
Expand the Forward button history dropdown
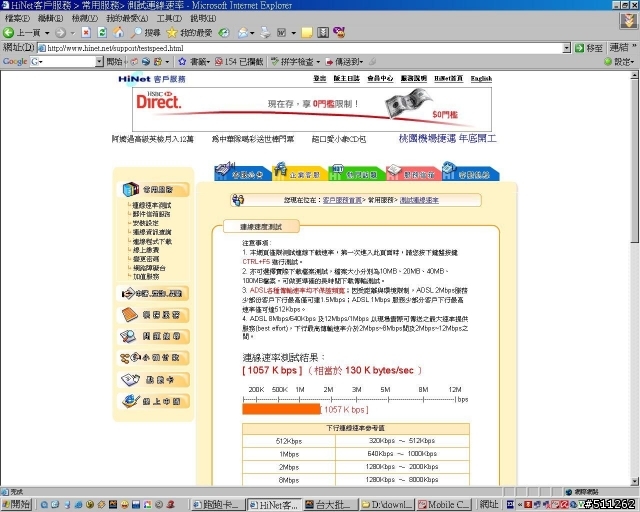click(73, 33)
